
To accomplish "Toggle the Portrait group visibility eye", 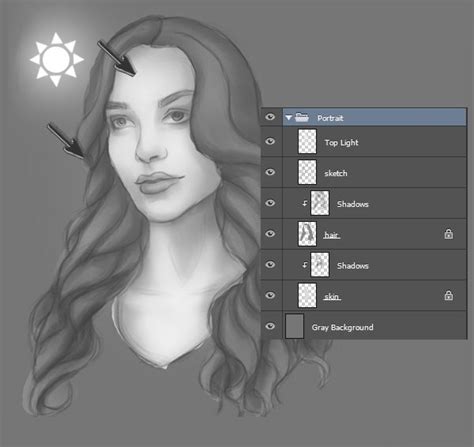I will 270,117.
